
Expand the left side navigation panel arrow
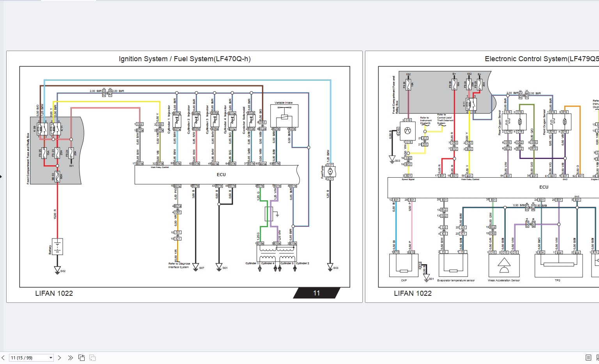coord(1,177)
